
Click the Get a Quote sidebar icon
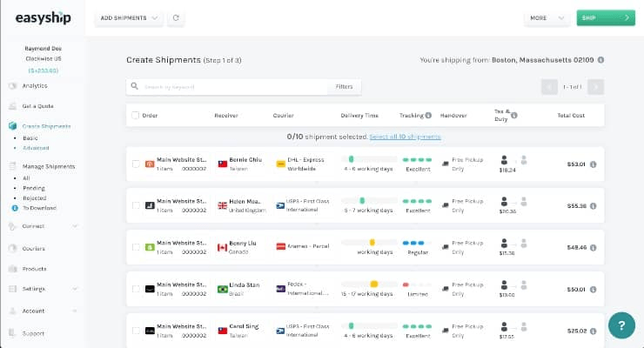pos(13,106)
